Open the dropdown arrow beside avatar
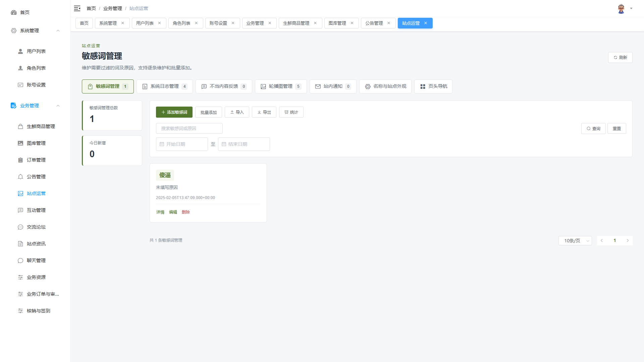644x362 pixels. click(631, 9)
